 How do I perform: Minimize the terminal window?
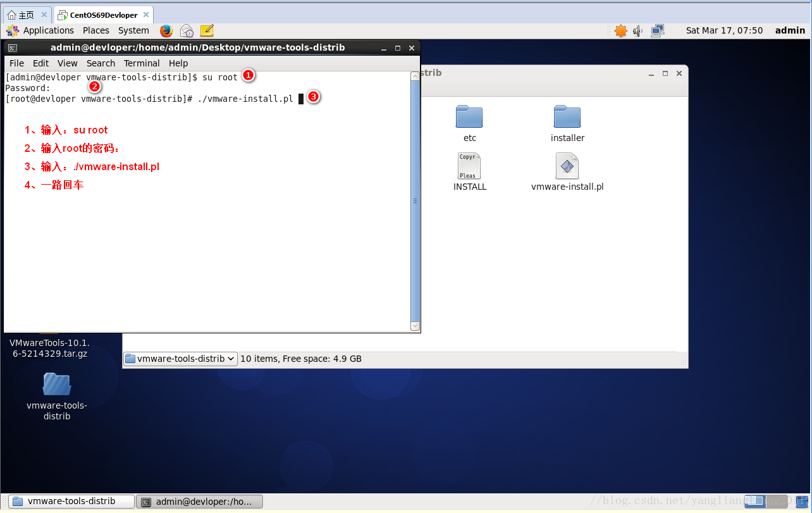coord(383,47)
